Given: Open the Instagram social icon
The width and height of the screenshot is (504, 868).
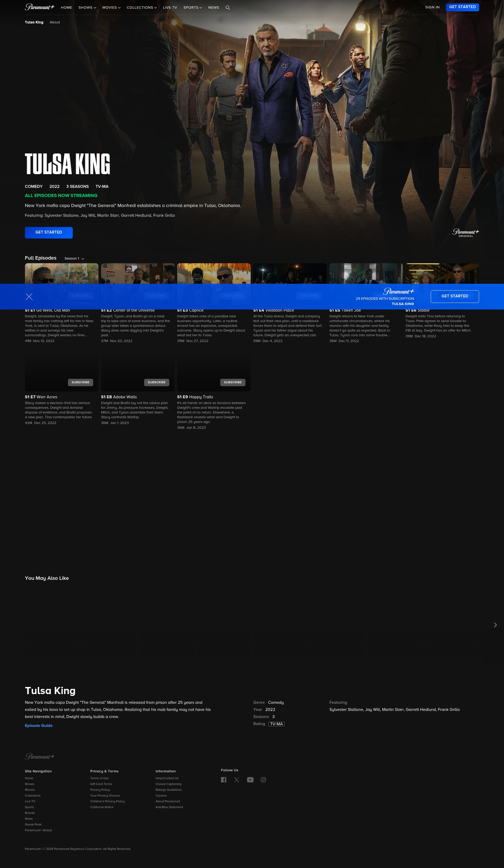Looking at the screenshot, I should [x=263, y=780].
